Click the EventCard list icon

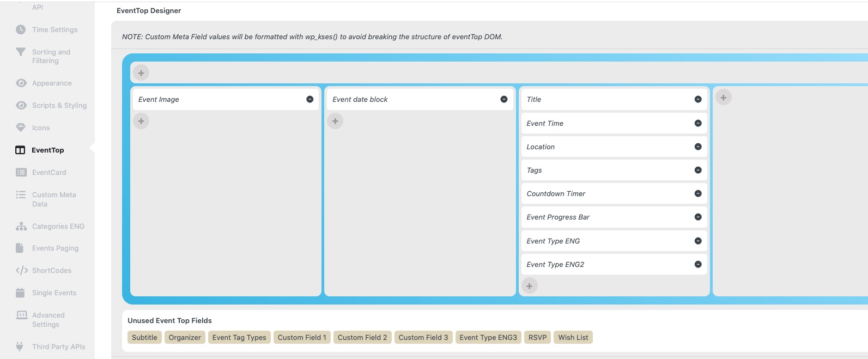click(x=21, y=172)
